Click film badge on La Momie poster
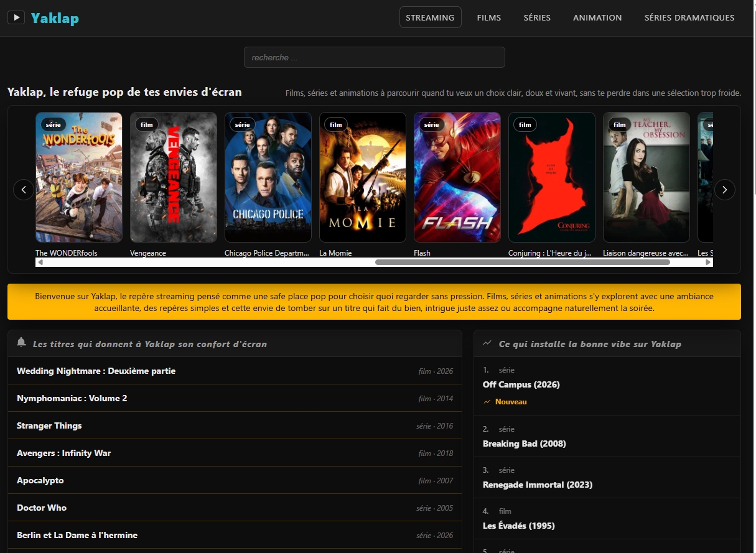The width and height of the screenshot is (756, 553). pos(336,124)
